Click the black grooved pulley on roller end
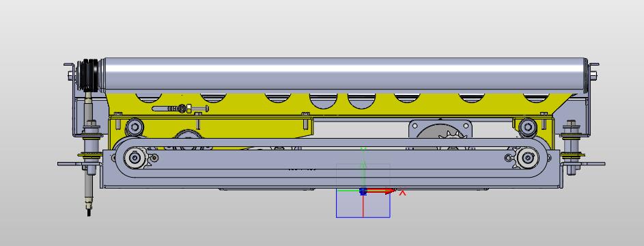The image size is (644, 246). click(89, 75)
